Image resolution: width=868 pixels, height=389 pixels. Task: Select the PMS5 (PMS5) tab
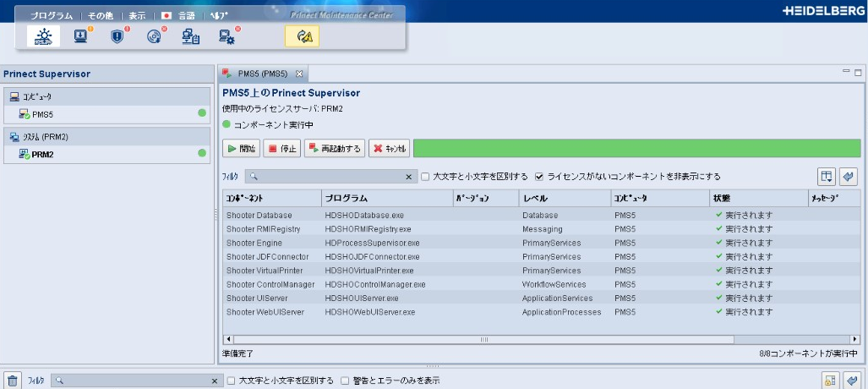(x=262, y=73)
